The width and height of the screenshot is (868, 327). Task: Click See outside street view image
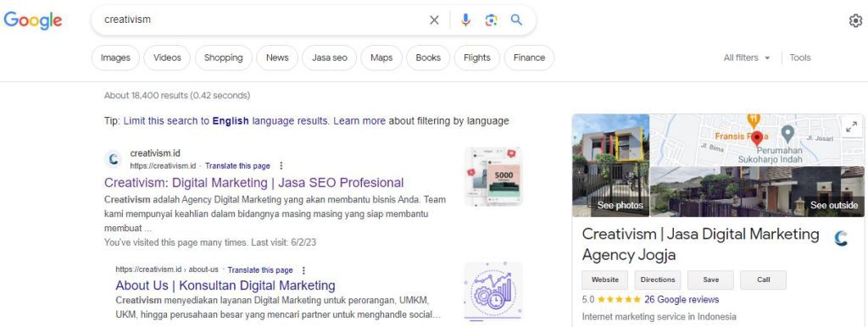coord(757,191)
